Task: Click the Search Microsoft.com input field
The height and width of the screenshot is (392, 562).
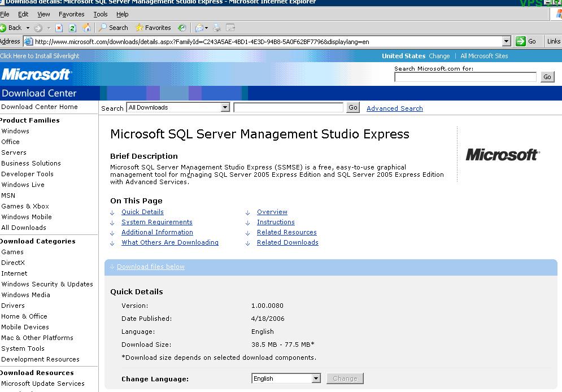Action: 465,77
